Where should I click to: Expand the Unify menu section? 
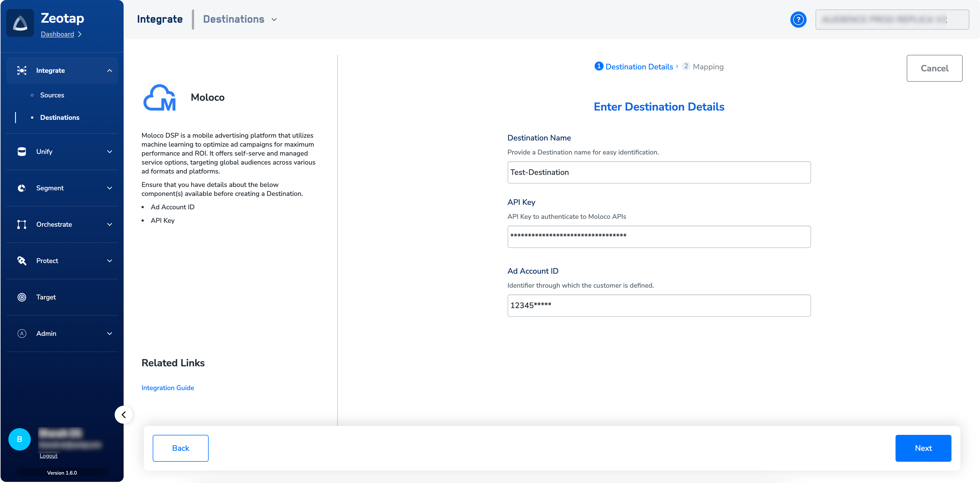tap(109, 151)
